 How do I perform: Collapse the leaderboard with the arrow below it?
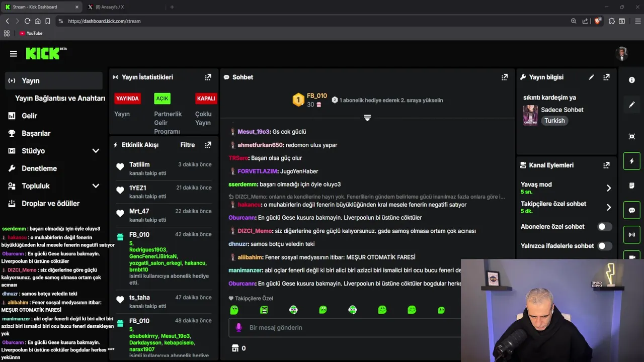click(367, 118)
